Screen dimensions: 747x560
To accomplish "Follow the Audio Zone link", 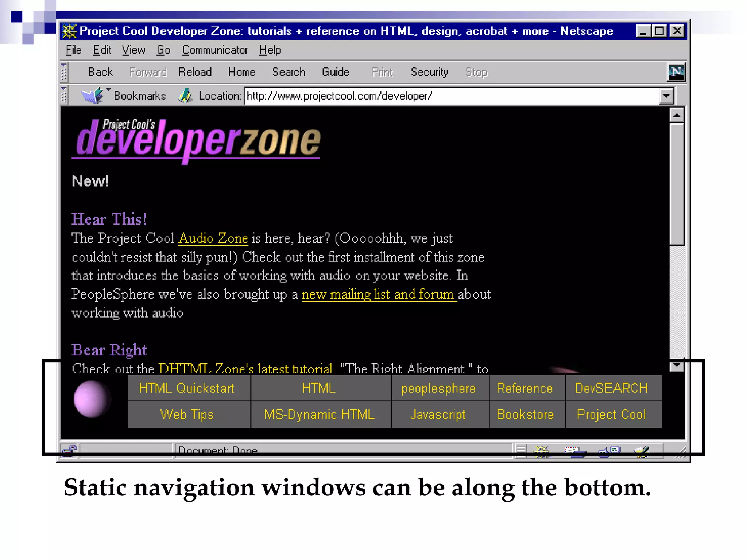I will coord(213,238).
